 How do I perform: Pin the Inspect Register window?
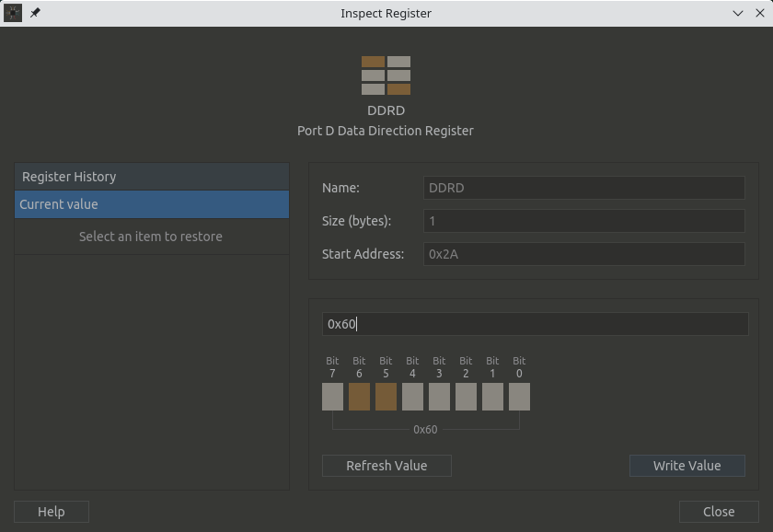[35, 13]
